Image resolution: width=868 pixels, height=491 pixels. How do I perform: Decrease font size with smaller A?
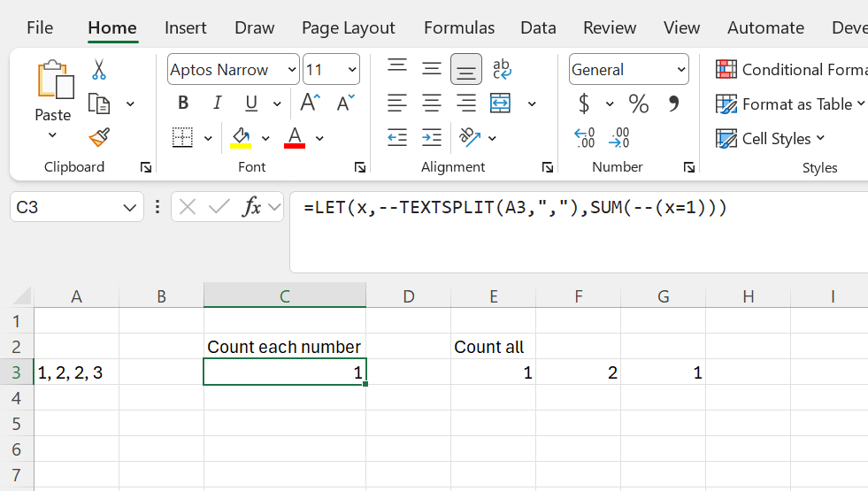pyautogui.click(x=345, y=103)
